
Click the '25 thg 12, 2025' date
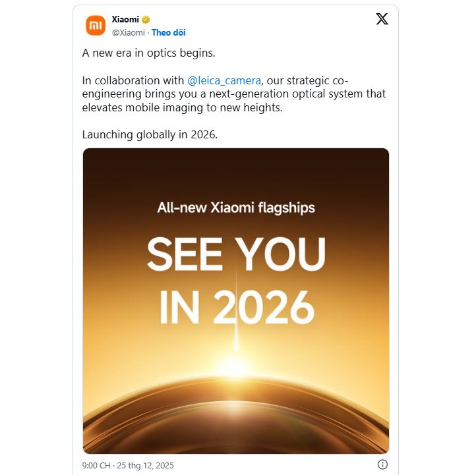coord(148,465)
